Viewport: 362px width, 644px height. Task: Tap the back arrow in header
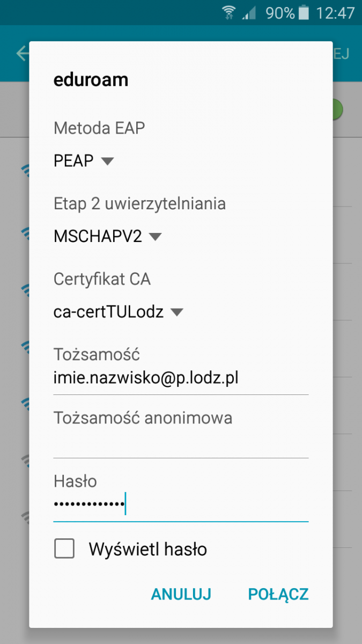click(23, 54)
